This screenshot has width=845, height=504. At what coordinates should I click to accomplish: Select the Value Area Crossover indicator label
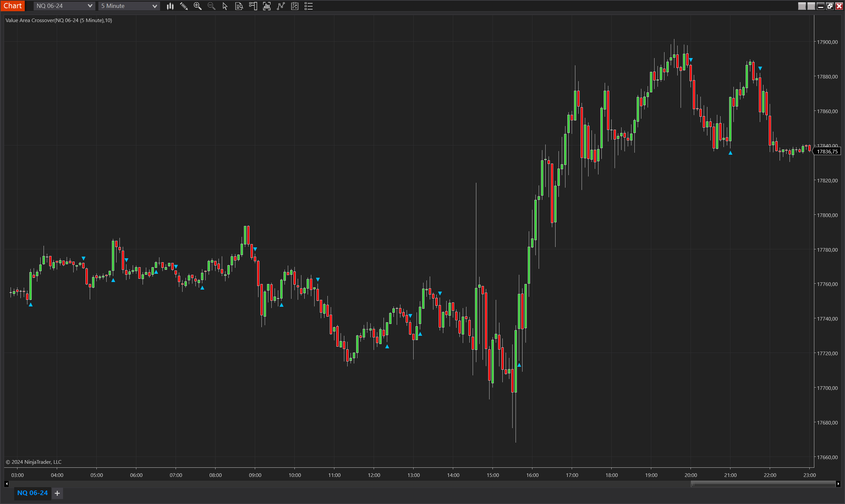59,20
